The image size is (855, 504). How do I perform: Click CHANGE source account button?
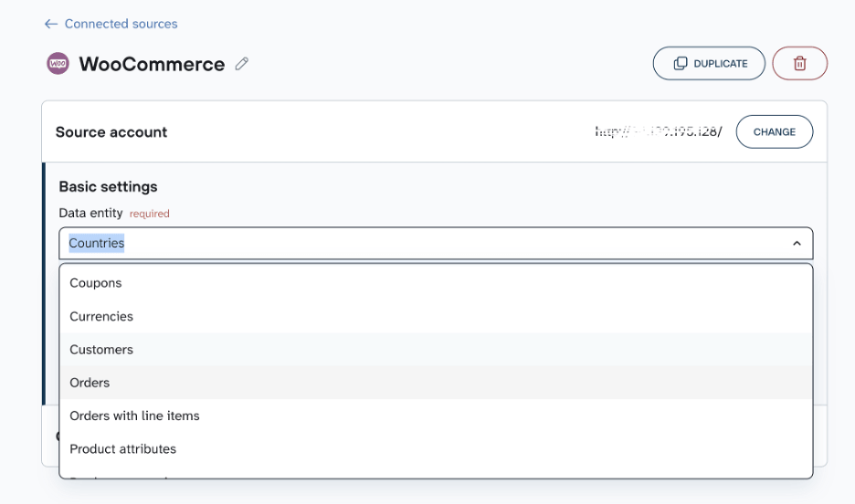[x=775, y=131]
